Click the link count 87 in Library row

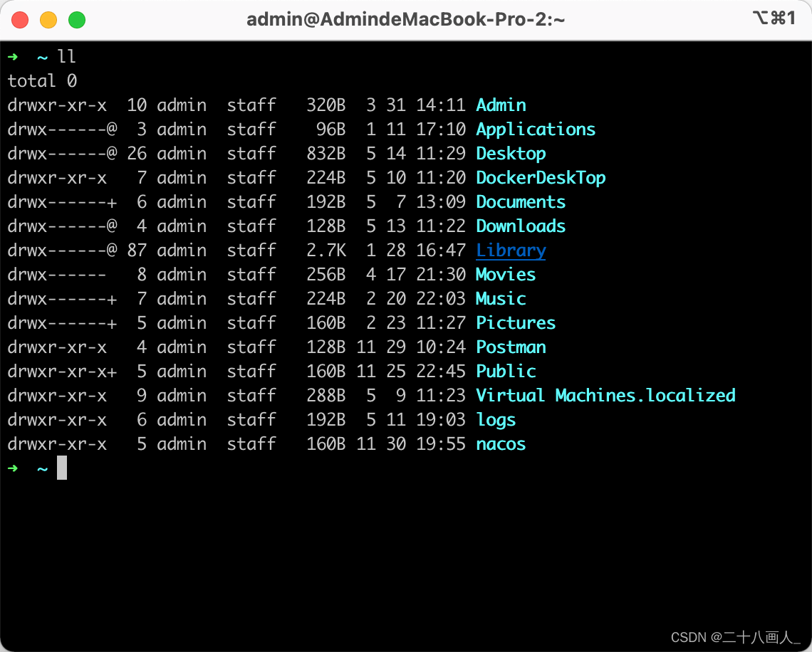coord(137,251)
